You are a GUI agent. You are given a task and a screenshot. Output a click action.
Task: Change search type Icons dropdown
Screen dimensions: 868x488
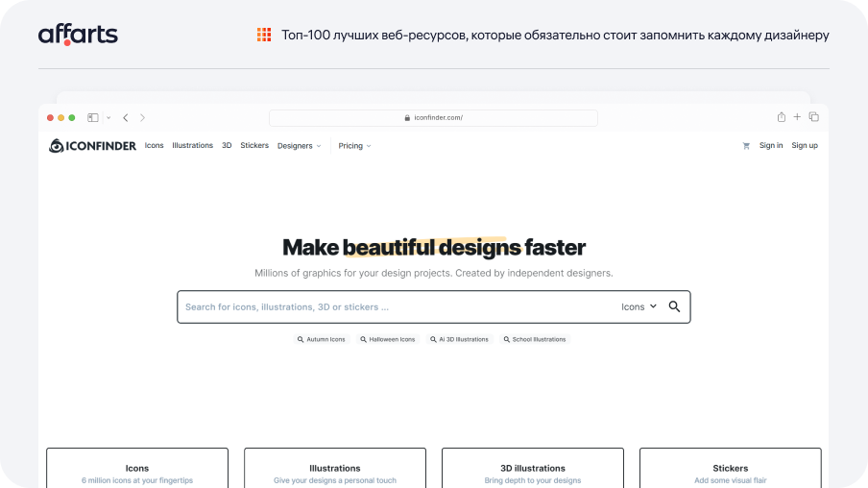[x=639, y=306]
